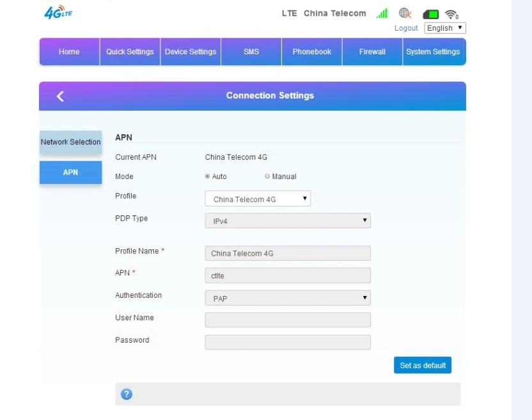The height and width of the screenshot is (420, 532).
Task: Expand the Authentication PAP dropdown
Action: (x=288, y=298)
